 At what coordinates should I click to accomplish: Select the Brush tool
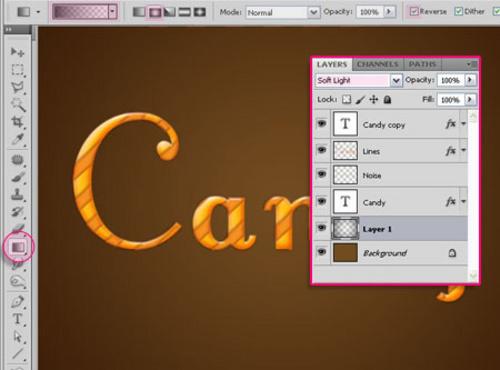click(17, 177)
